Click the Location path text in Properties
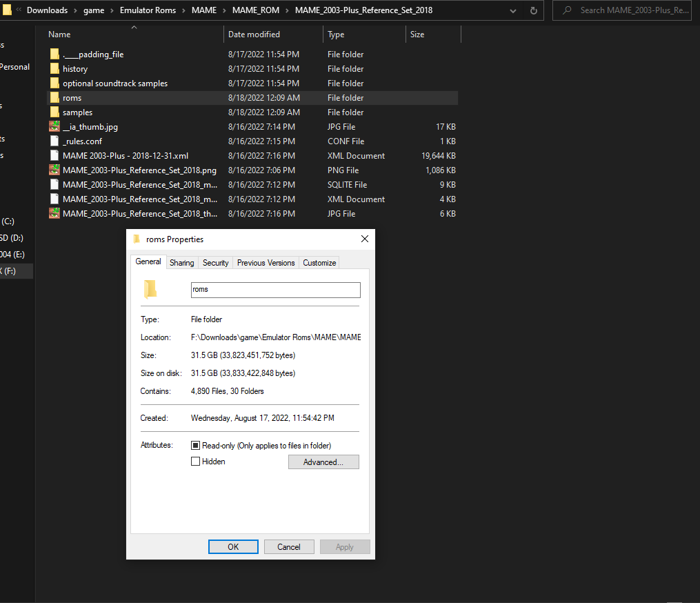This screenshot has width=700, height=603. coord(276,337)
